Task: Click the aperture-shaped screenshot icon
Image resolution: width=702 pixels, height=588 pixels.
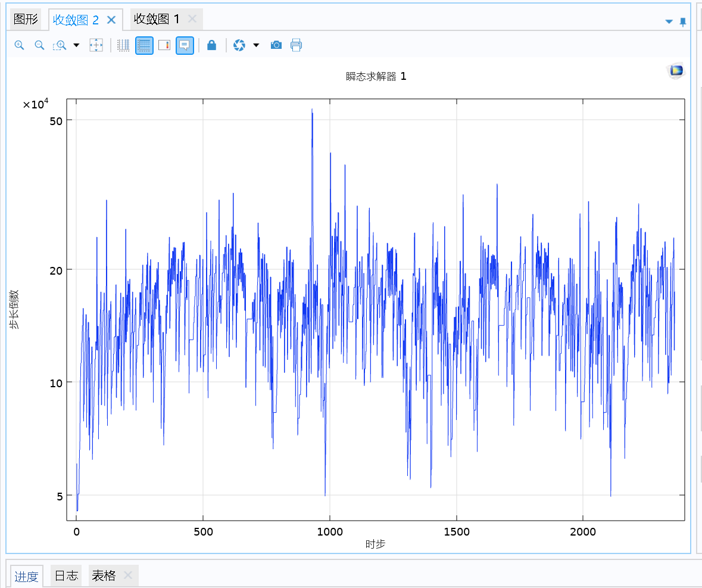Action: [x=239, y=45]
